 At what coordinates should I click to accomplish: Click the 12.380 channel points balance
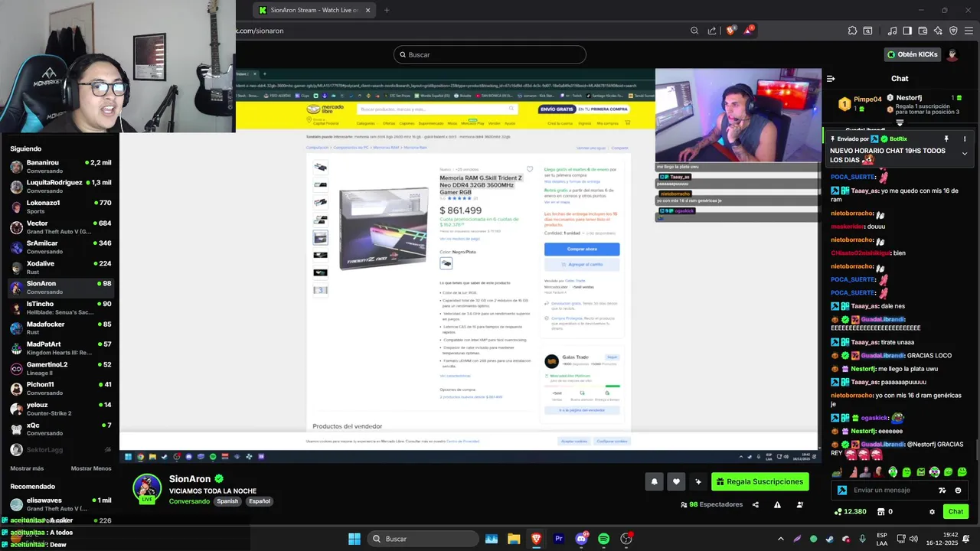(851, 511)
